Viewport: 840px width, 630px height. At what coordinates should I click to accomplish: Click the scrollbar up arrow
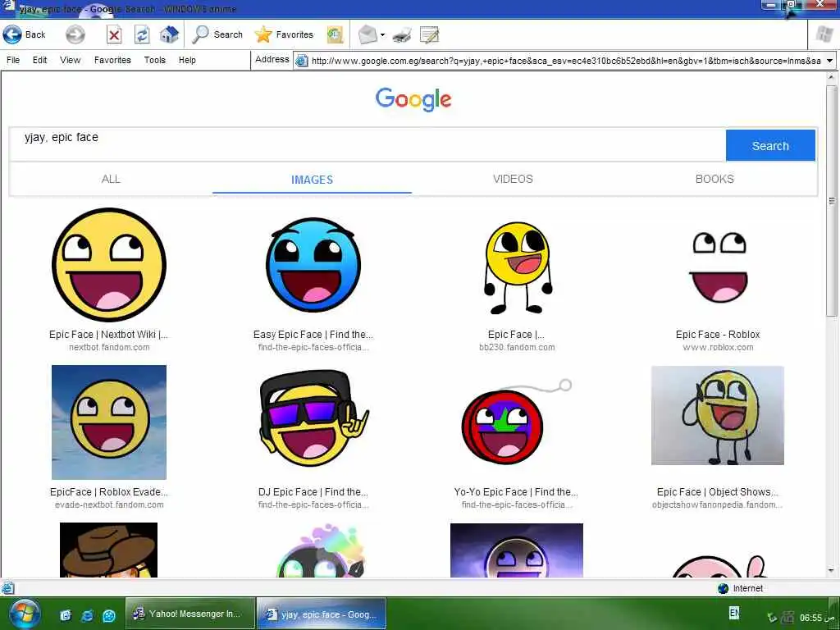[x=832, y=78]
